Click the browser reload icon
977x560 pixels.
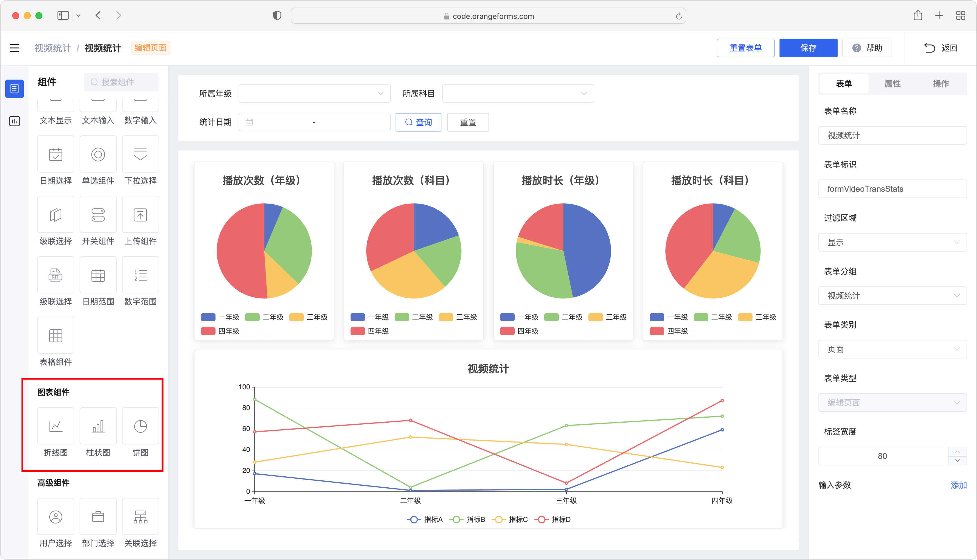pyautogui.click(x=679, y=16)
